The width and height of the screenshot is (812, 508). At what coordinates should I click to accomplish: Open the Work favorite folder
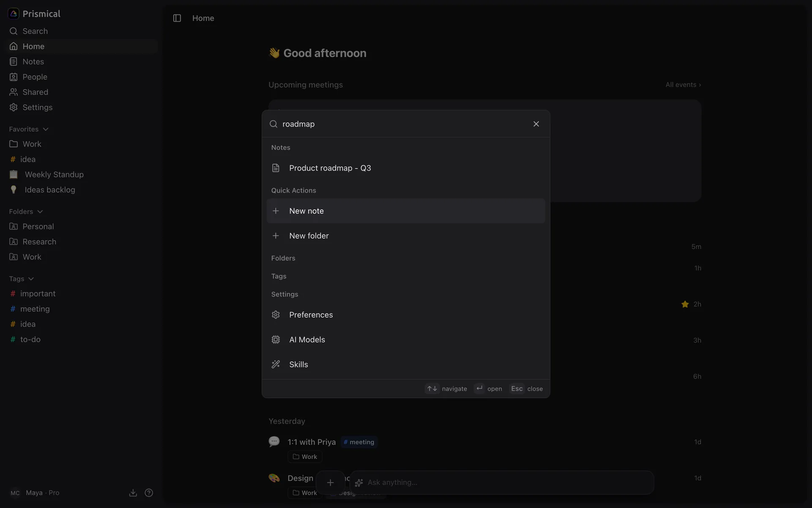click(82, 144)
